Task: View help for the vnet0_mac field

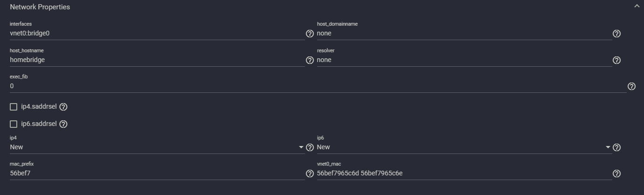Action: coord(616,174)
